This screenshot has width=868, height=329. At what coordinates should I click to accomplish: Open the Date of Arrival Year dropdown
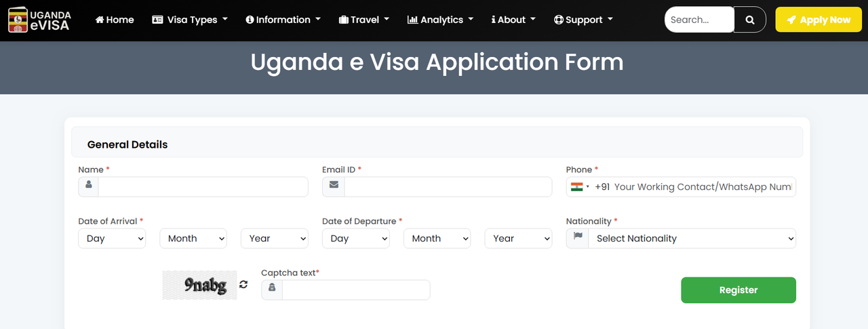tap(275, 238)
